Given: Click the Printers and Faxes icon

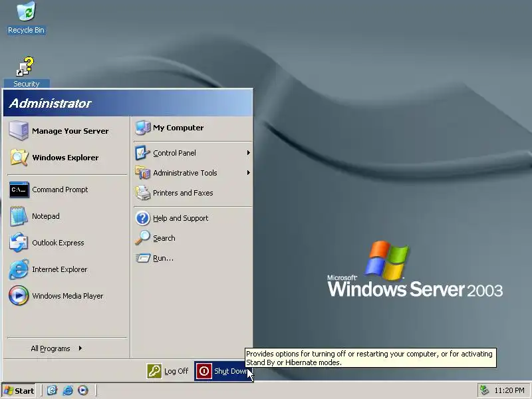Looking at the screenshot, I should point(143,193).
